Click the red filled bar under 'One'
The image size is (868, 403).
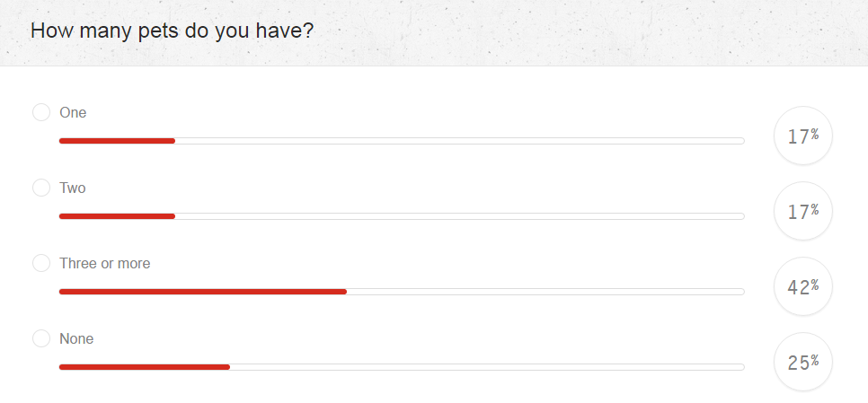pyautogui.click(x=117, y=141)
